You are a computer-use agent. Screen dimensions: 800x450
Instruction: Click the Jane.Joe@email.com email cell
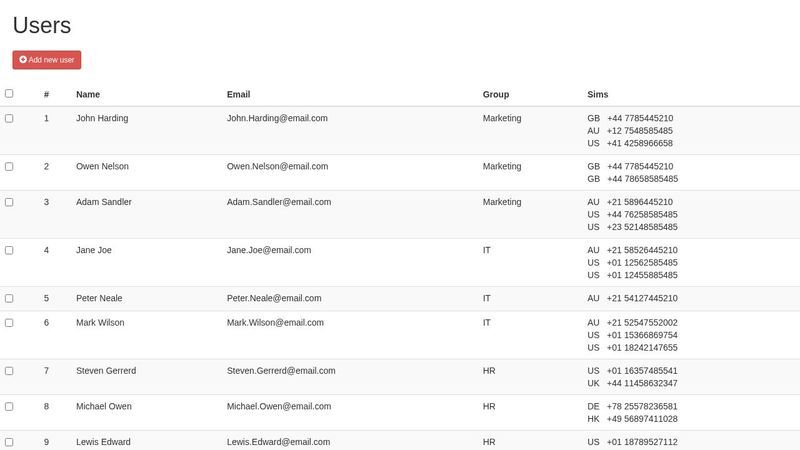tap(269, 250)
